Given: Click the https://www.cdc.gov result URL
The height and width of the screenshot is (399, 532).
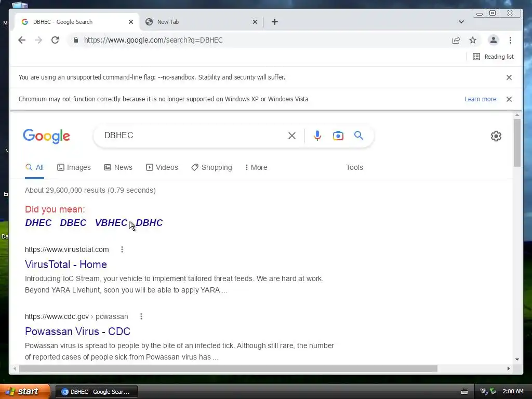Looking at the screenshot, I should tap(76, 316).
